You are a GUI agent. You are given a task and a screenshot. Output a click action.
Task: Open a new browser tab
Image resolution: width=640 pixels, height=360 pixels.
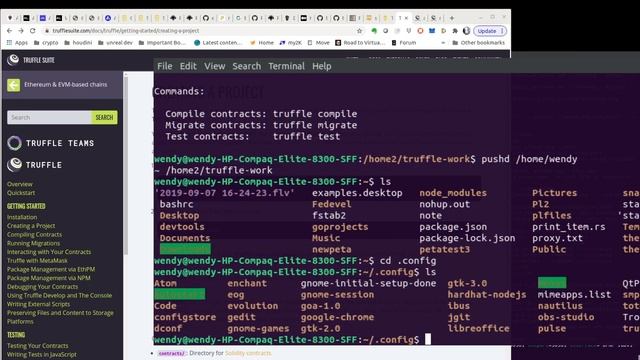[x=451, y=18]
